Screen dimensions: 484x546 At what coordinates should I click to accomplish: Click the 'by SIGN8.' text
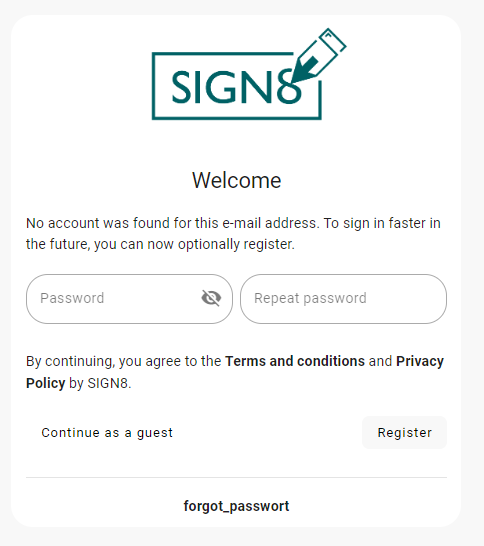[100, 383]
